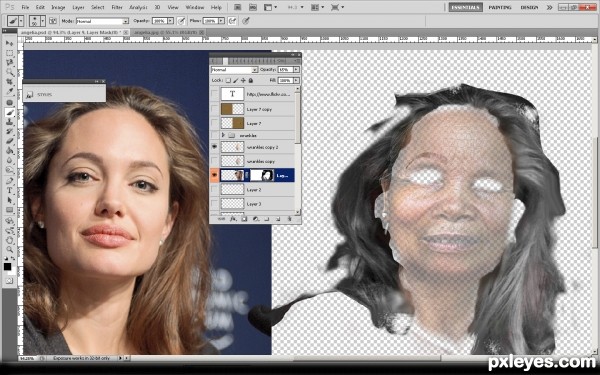Show the wrinkles copy layer
This screenshot has width=600, height=375.
click(x=214, y=161)
